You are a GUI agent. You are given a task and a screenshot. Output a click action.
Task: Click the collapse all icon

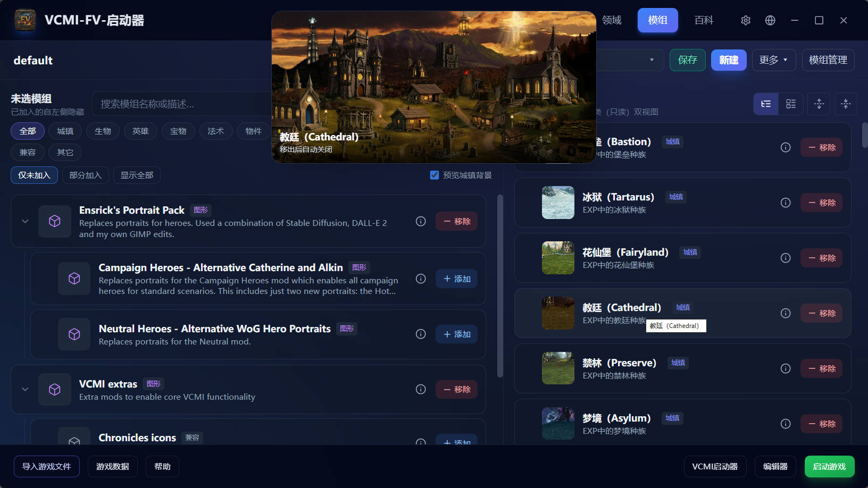pos(846,104)
